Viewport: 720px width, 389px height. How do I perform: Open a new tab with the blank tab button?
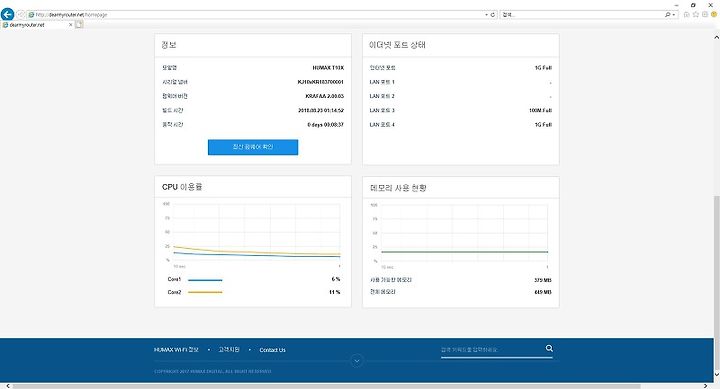[x=79, y=24]
